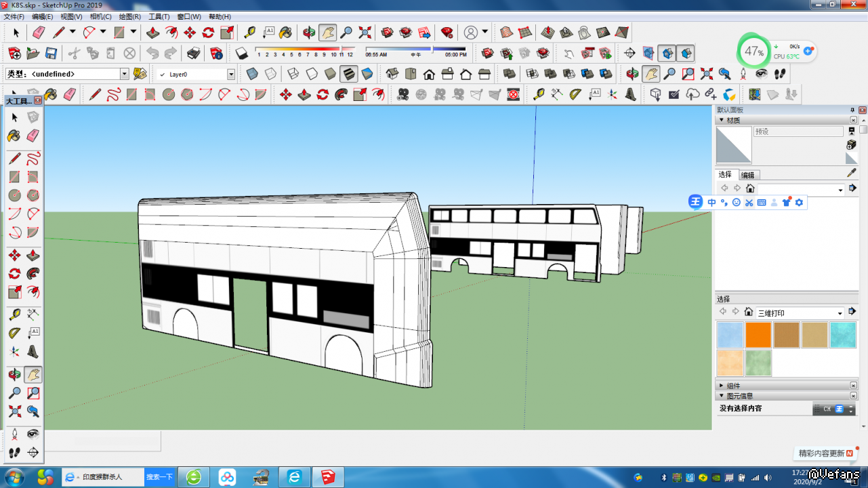Click the Undo arrow icon
The width and height of the screenshot is (868, 488).
[152, 53]
